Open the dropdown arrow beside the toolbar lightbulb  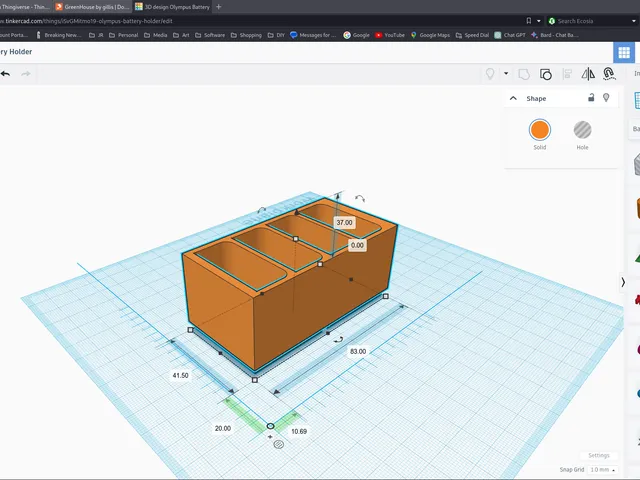coord(506,73)
